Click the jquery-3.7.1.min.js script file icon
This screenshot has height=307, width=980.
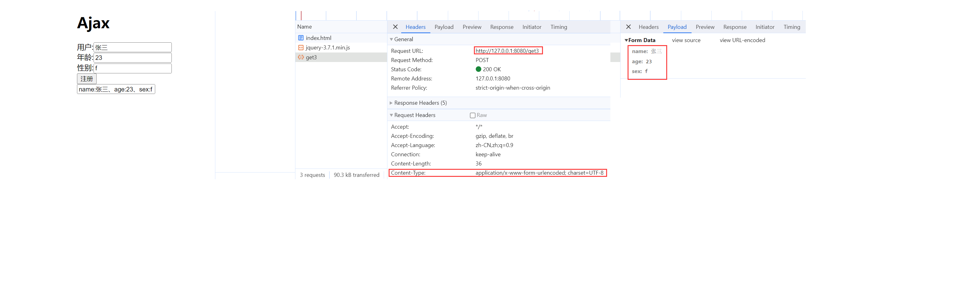301,48
